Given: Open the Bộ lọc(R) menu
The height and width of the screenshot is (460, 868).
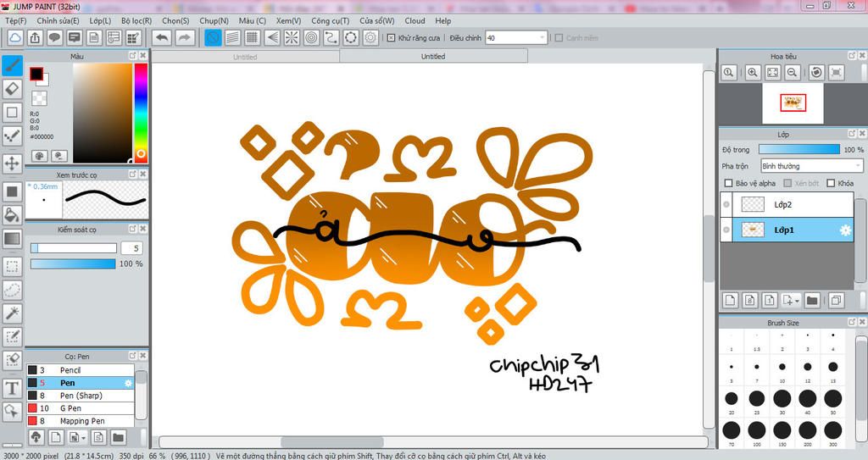Looking at the screenshot, I should (136, 20).
